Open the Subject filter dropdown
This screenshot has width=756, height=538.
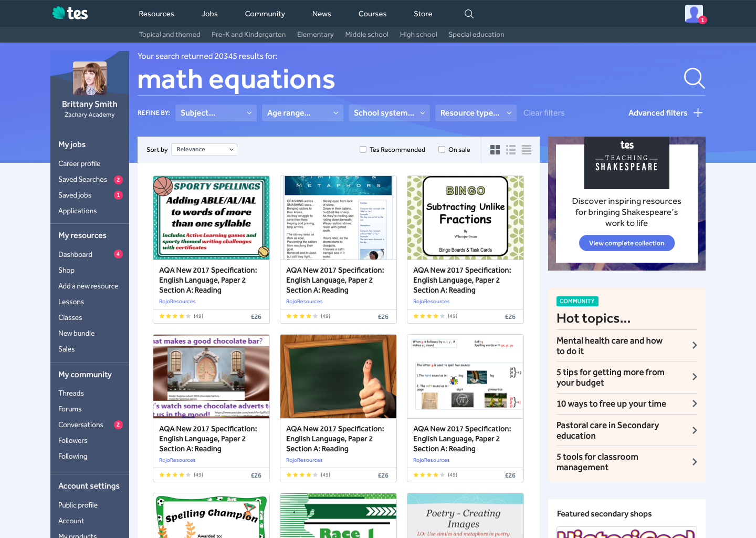216,113
